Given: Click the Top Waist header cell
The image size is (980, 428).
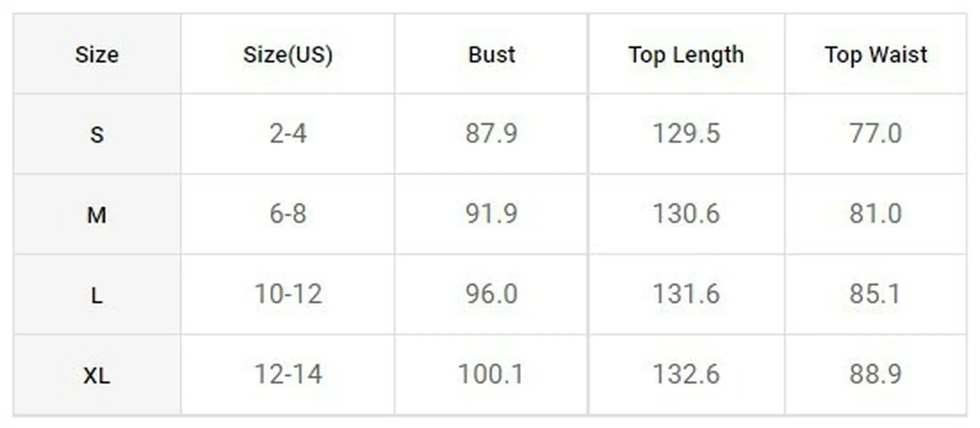Looking at the screenshot, I should pyautogui.click(x=876, y=54).
